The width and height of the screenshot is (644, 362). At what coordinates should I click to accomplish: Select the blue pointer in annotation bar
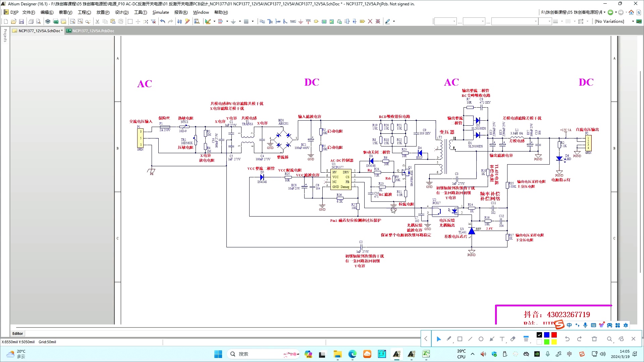point(439,339)
